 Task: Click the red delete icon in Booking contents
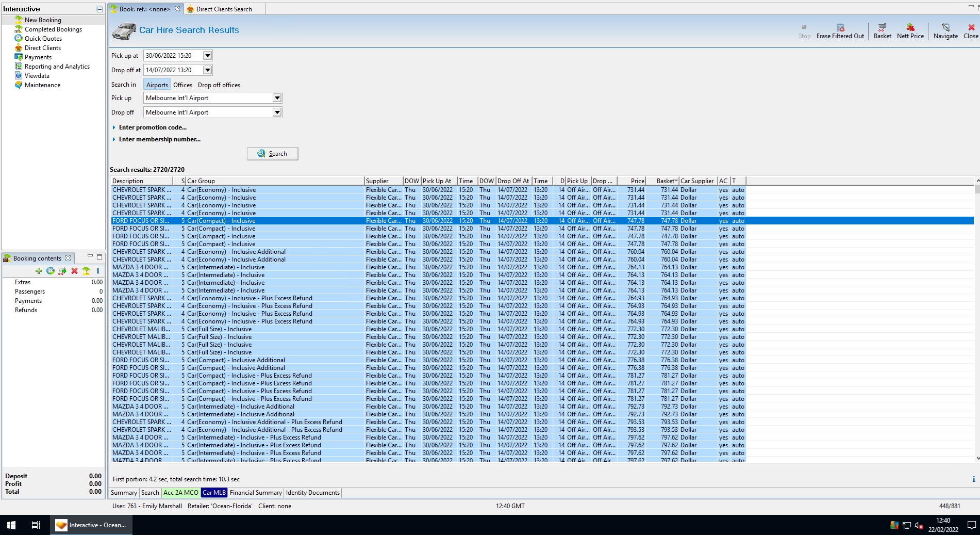tap(74, 271)
